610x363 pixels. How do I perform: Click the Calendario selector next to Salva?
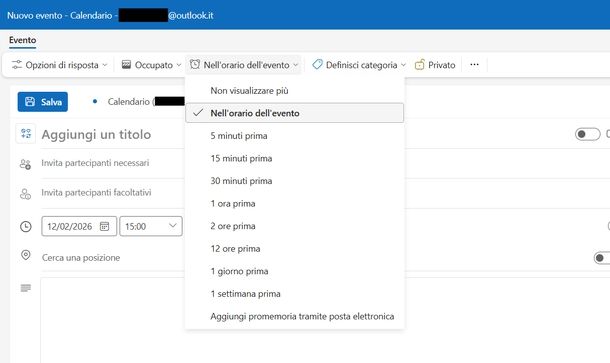(140, 102)
